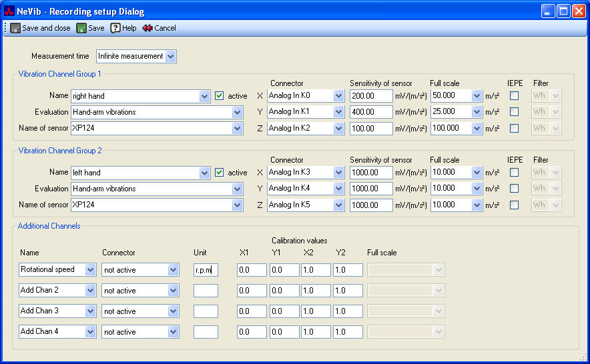Expand Group 1 Evaluation Hand-arm vibrations dropdown
This screenshot has height=364, width=590.
237,113
